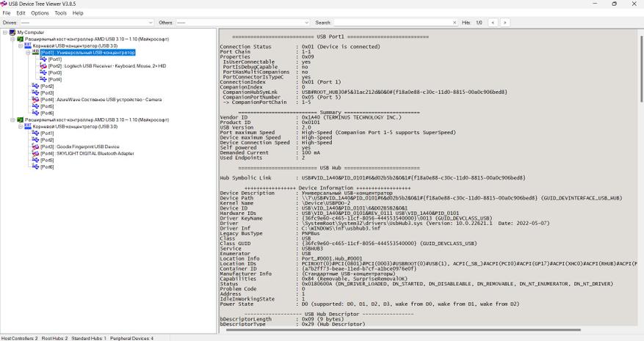Click the root hub icon just above the highlighted Port1 hub
This screenshot has height=341, width=644.
(x=28, y=45)
